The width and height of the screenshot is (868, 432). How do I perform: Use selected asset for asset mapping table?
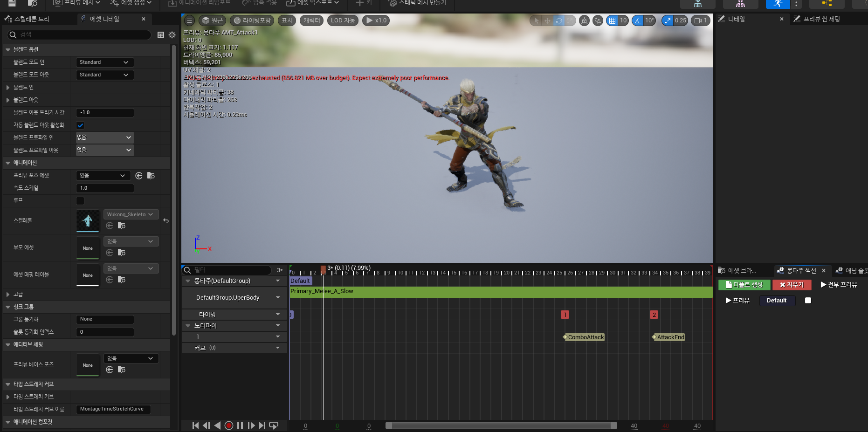[x=110, y=280]
